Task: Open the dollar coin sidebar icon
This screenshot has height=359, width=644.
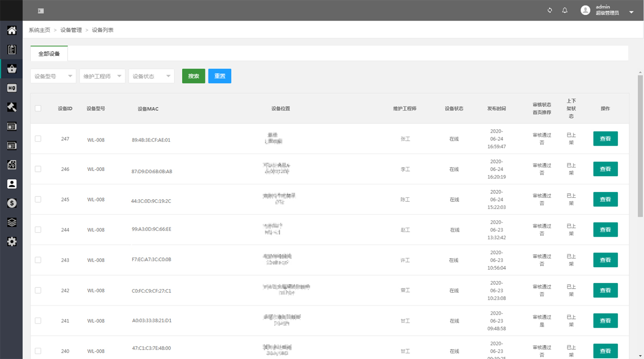Action: (x=12, y=203)
